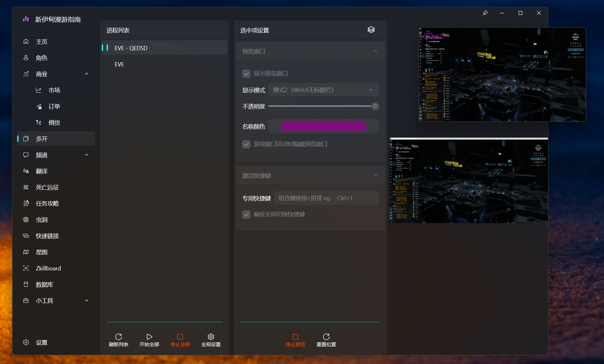Collapse the 商业 menu chevron
The height and width of the screenshot is (364, 604).
tap(87, 74)
